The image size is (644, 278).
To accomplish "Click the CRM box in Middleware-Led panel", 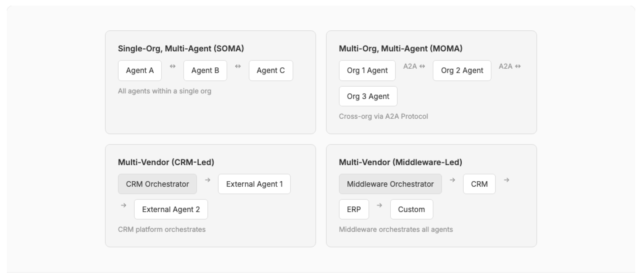I will click(x=479, y=184).
